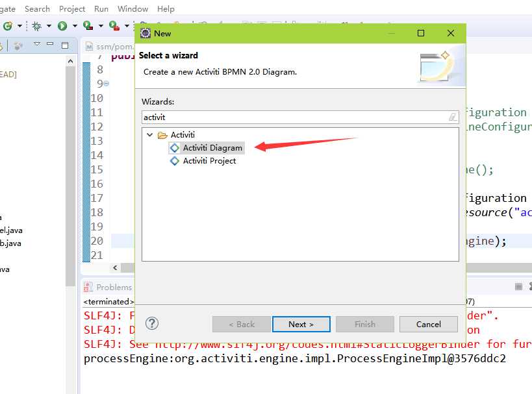Click the editor horizontal scroll left arrow
The width and height of the screenshot is (532, 394).
[x=116, y=268]
